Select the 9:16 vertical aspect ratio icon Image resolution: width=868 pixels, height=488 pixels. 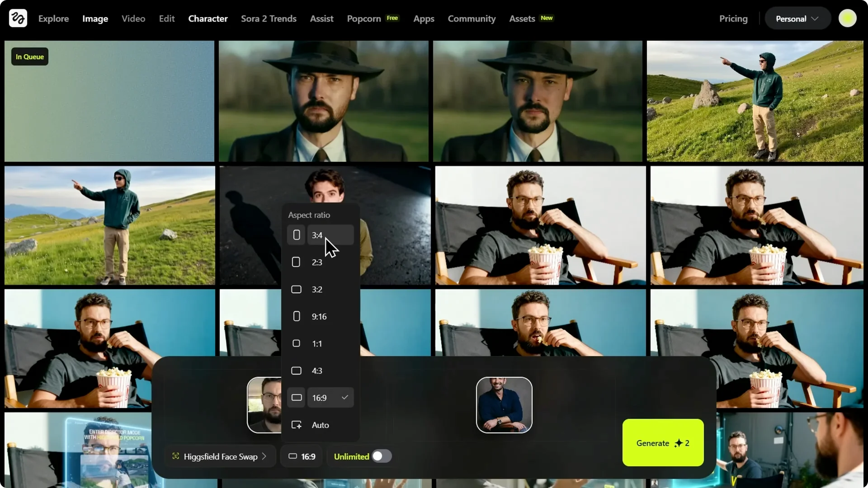(296, 316)
